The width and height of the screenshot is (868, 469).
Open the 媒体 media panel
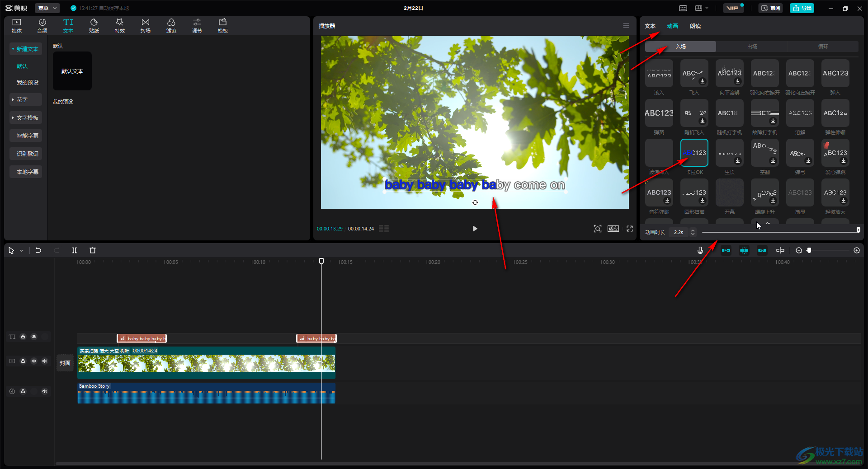click(17, 26)
